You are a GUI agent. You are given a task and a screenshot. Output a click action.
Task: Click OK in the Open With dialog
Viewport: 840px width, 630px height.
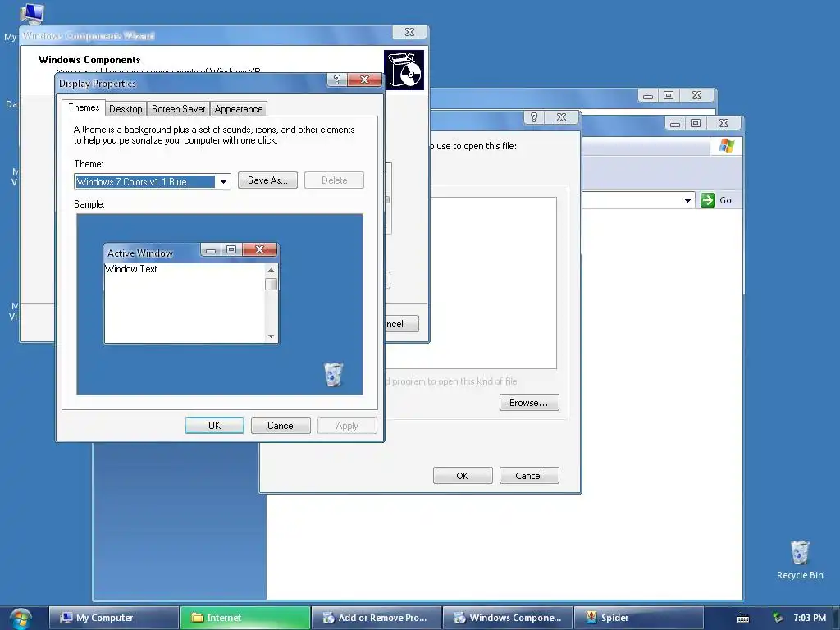pos(463,476)
